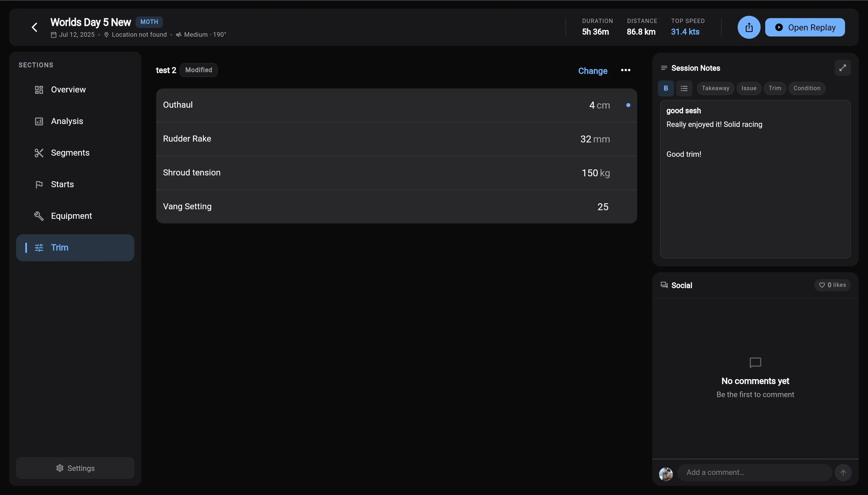Click the 32 mm Rudder Rake value
Image resolution: width=868 pixels, height=495 pixels.
click(x=595, y=139)
